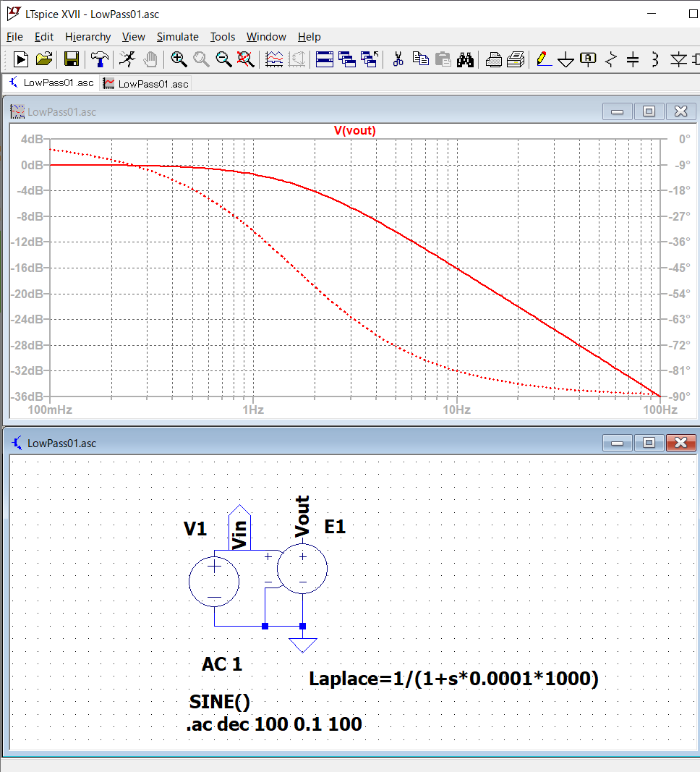Viewport: 700px width, 772px height.
Task: Click the Zoom Out magnifier icon
Action: tap(224, 59)
